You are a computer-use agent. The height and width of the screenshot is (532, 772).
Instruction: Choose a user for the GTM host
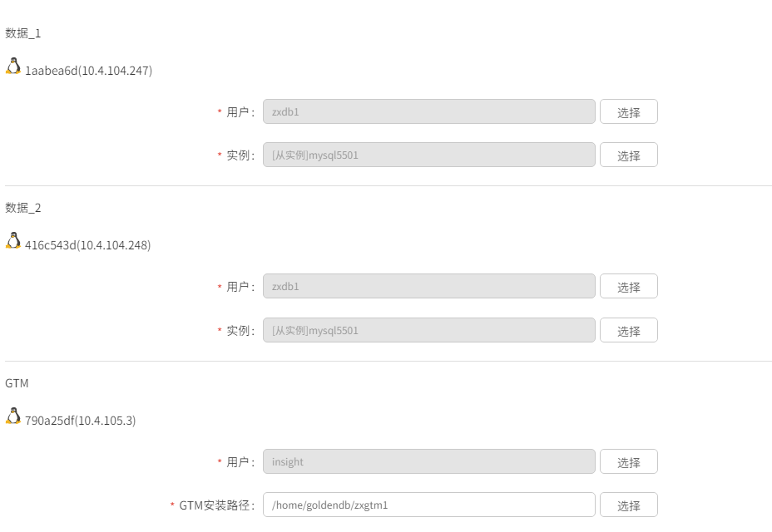coord(629,461)
